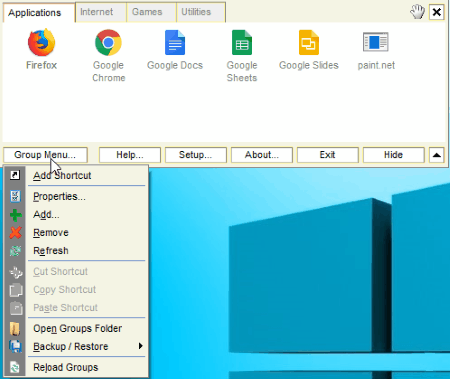Image resolution: width=450 pixels, height=379 pixels.
Task: Switch to the Utilities tab
Action: (201, 12)
